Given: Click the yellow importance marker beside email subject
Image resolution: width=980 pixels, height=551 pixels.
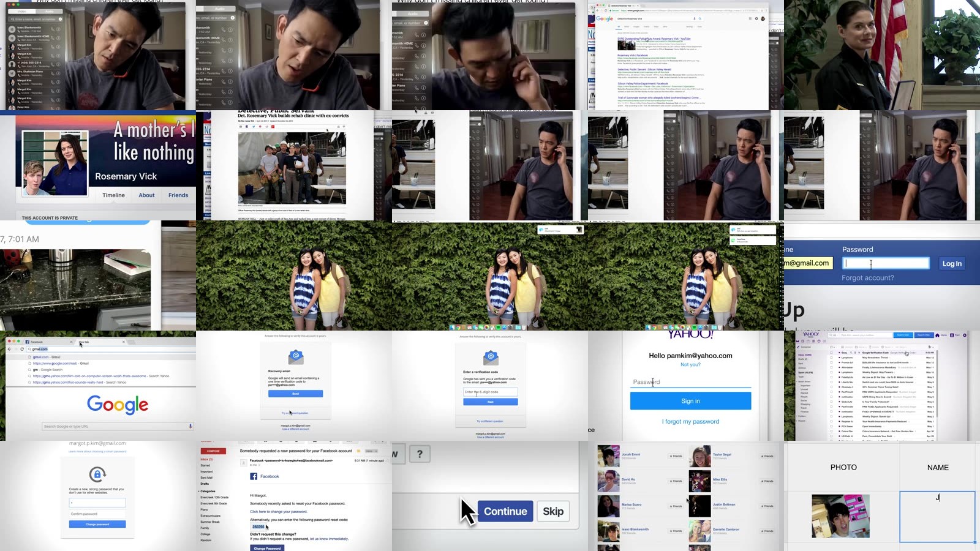Looking at the screenshot, I should coord(358,451).
